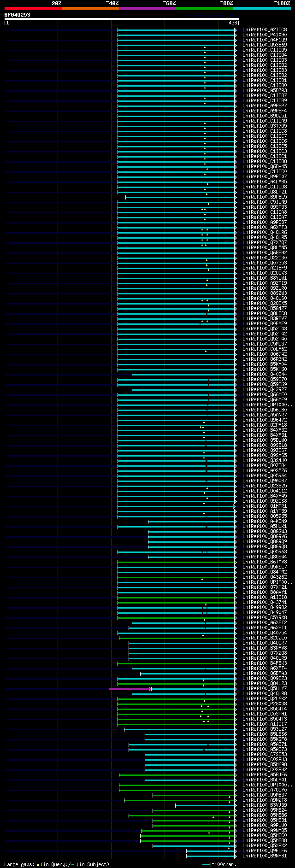
Task: Select label UniRef100_C5IUN9
Action: [265, 202]
